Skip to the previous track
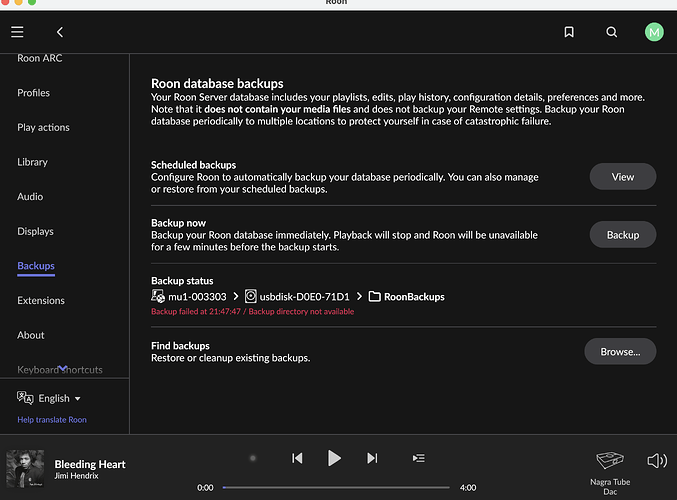677x500 pixels. (297, 458)
